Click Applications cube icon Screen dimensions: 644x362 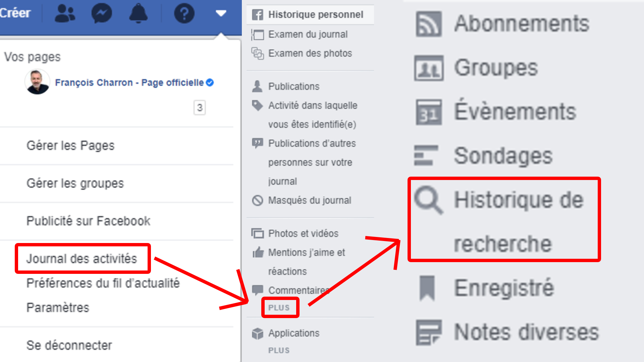tap(257, 334)
